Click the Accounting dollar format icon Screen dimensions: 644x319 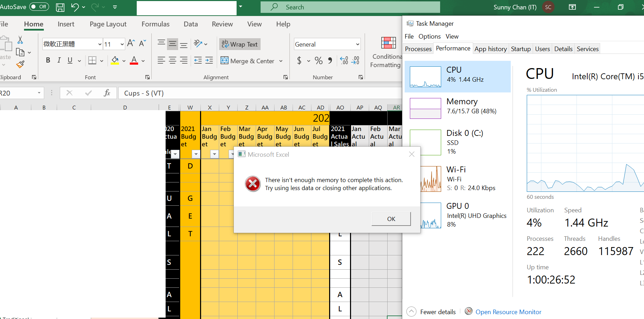coord(299,61)
